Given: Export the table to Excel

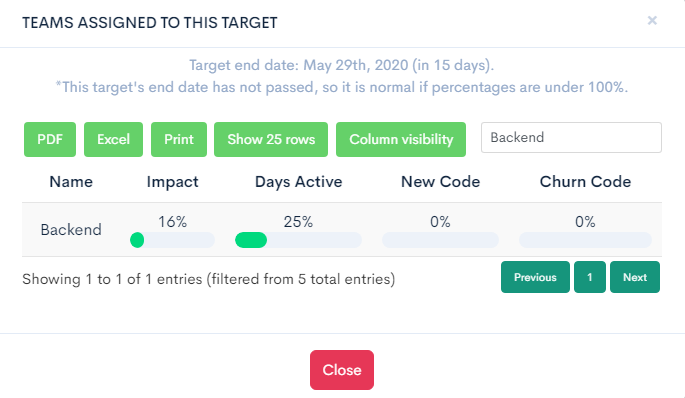Looking at the screenshot, I should (x=113, y=139).
